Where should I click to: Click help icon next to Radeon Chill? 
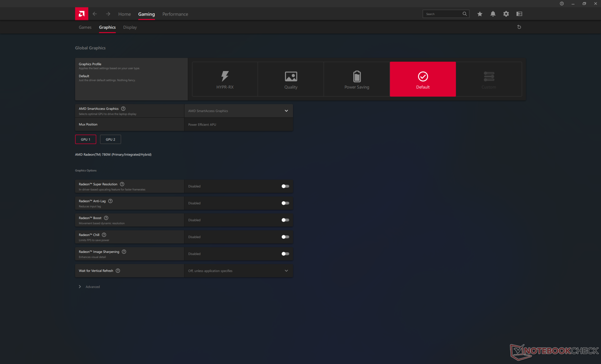point(104,235)
